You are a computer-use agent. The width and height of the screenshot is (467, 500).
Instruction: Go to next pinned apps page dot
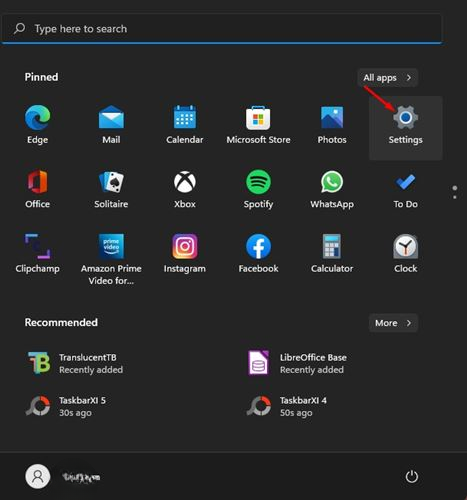[455, 197]
